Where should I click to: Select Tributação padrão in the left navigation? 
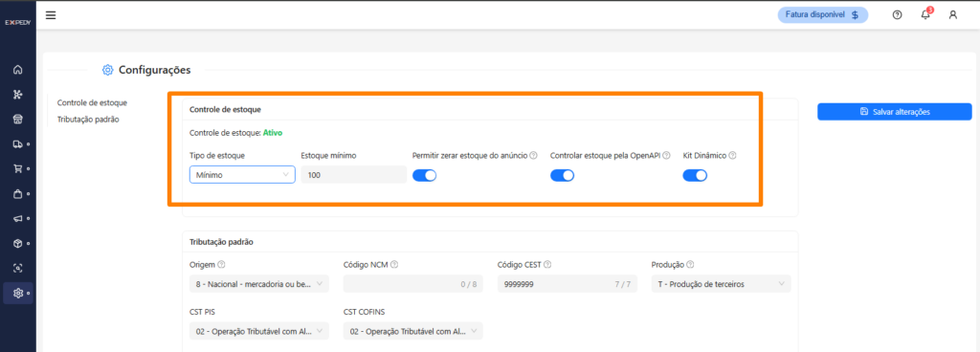click(88, 120)
